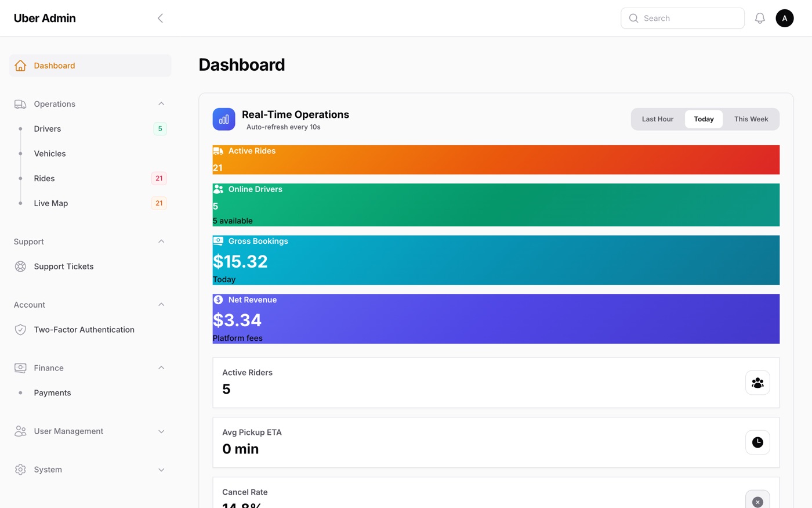Expand the System section
This screenshot has height=508, width=812.
(161, 470)
